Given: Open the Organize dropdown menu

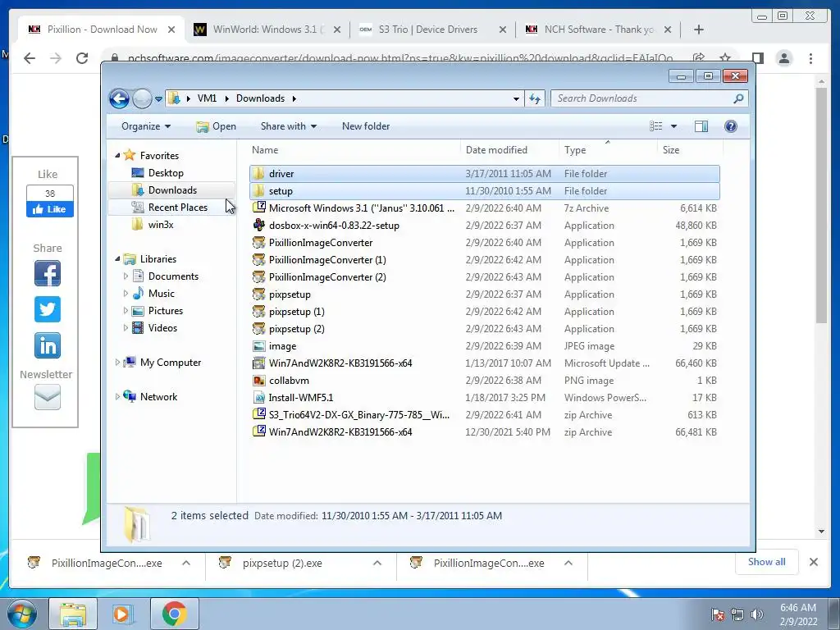Looking at the screenshot, I should click(x=146, y=126).
